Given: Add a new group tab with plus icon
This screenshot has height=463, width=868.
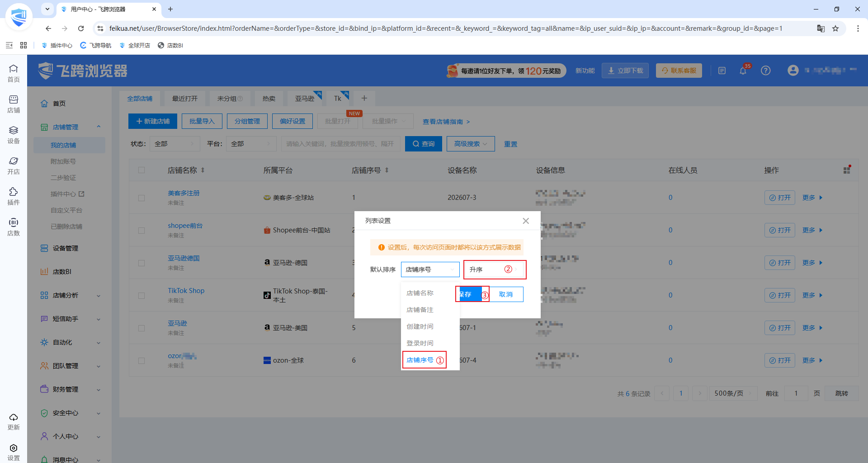Looking at the screenshot, I should (x=364, y=98).
